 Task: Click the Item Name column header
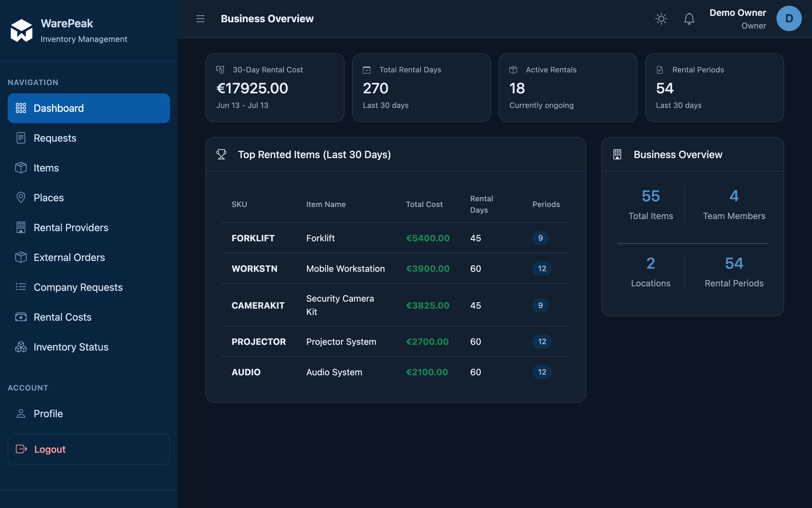(x=325, y=204)
